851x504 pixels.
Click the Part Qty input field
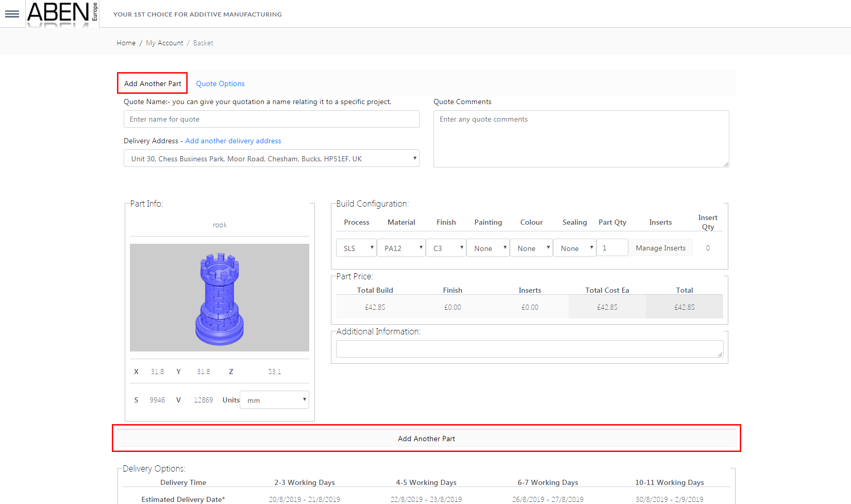point(612,248)
